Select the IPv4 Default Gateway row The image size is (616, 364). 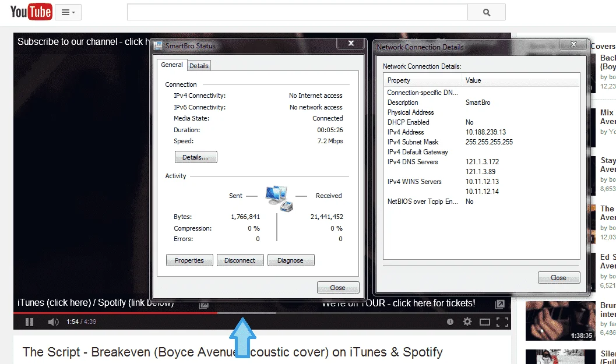tap(481, 152)
